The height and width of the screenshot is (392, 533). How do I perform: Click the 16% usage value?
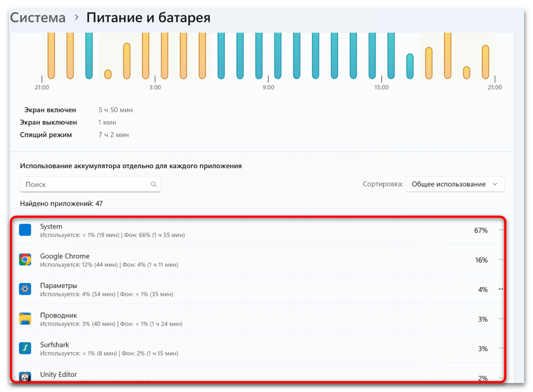pos(481,260)
